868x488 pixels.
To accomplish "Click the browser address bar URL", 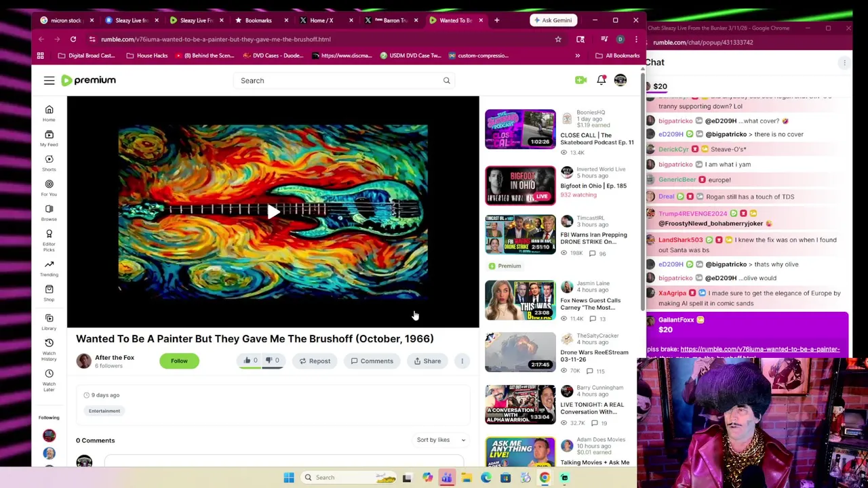I will click(x=216, y=39).
